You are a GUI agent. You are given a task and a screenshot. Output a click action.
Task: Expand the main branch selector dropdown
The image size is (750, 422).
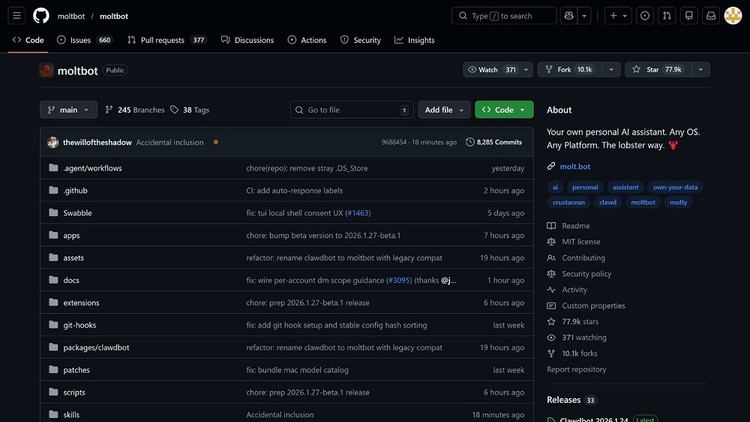[x=69, y=110]
